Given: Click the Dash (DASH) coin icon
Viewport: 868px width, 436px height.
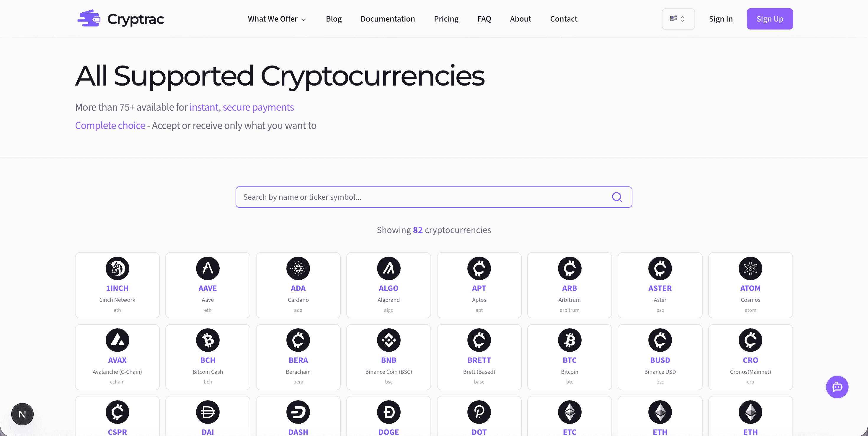Looking at the screenshot, I should [298, 412].
